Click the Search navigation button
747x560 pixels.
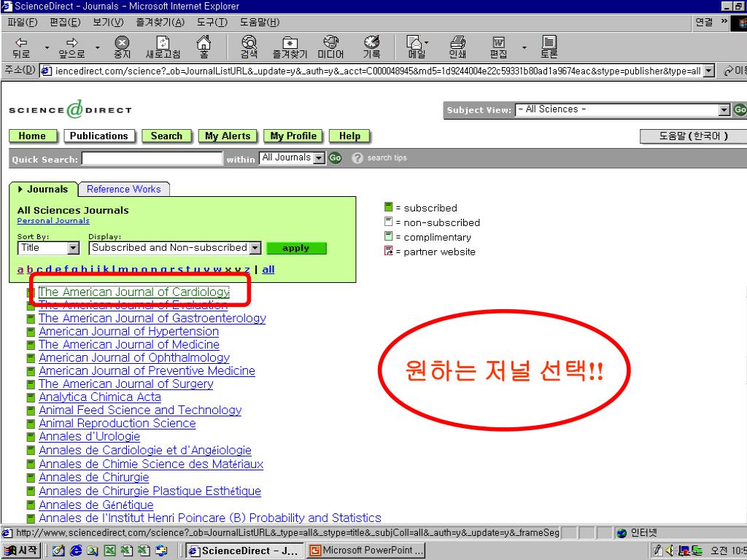(167, 136)
